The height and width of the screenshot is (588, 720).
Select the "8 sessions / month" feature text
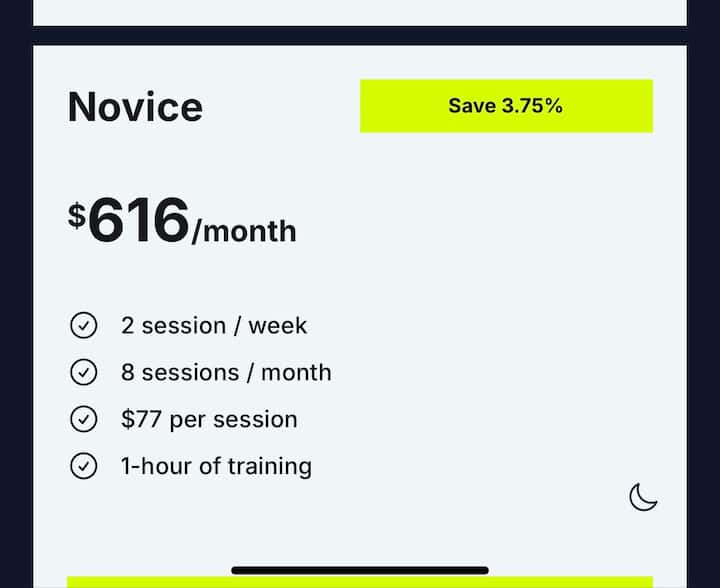(x=226, y=373)
